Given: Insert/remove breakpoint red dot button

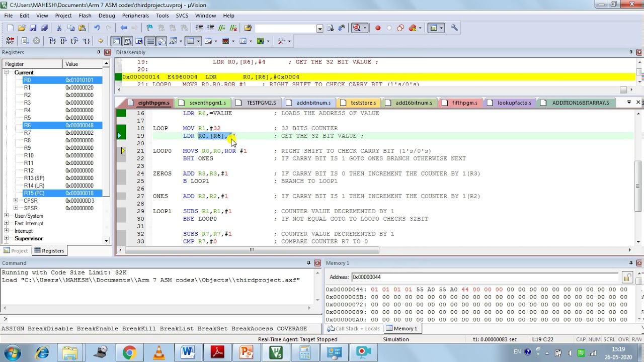Looking at the screenshot, I should [378, 28].
